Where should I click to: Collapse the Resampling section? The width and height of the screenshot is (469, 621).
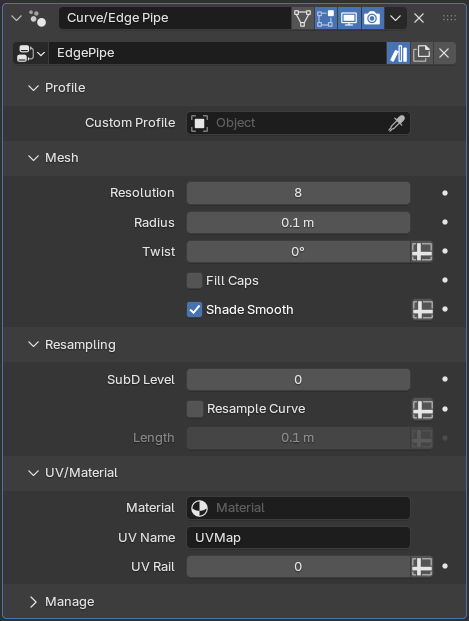(34, 345)
